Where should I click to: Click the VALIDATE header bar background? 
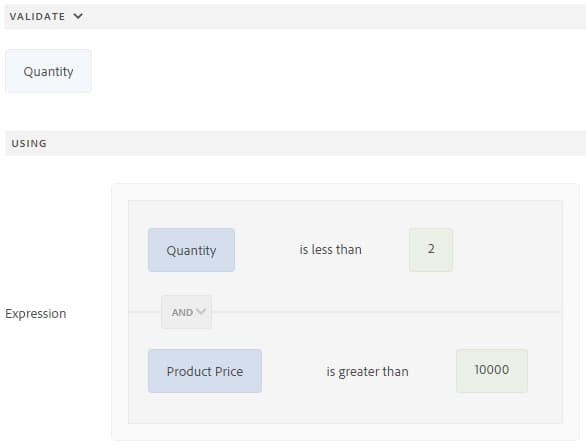(336, 17)
